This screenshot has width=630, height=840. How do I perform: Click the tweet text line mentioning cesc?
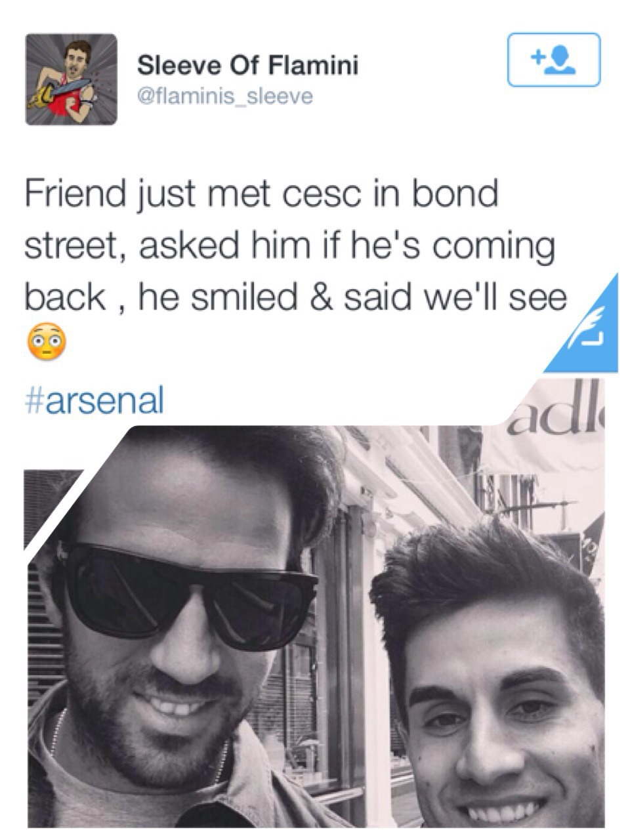point(261,196)
